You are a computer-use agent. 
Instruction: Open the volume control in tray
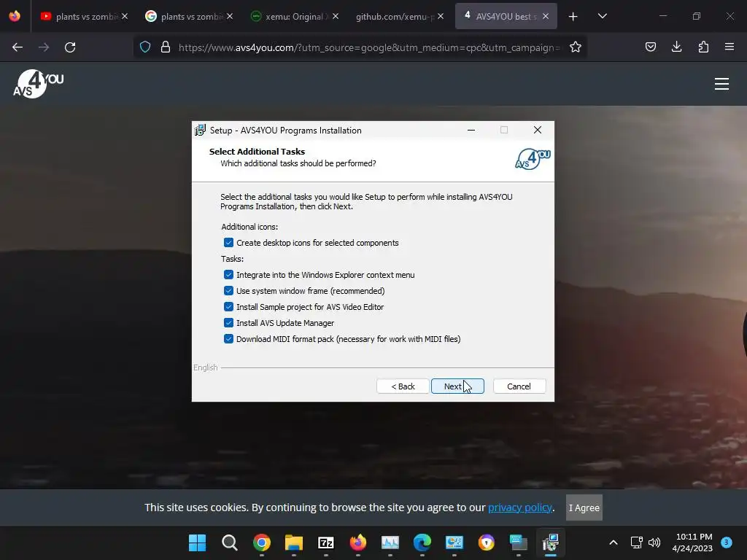pyautogui.click(x=654, y=542)
